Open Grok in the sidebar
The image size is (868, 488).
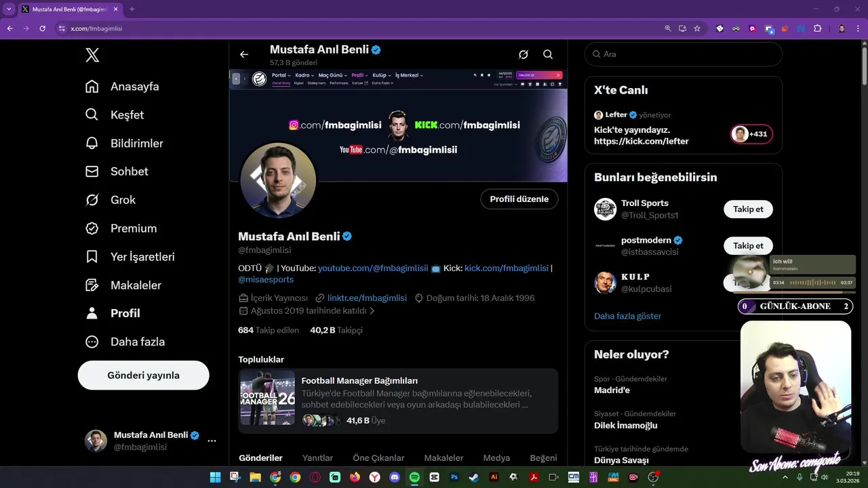tap(111, 200)
